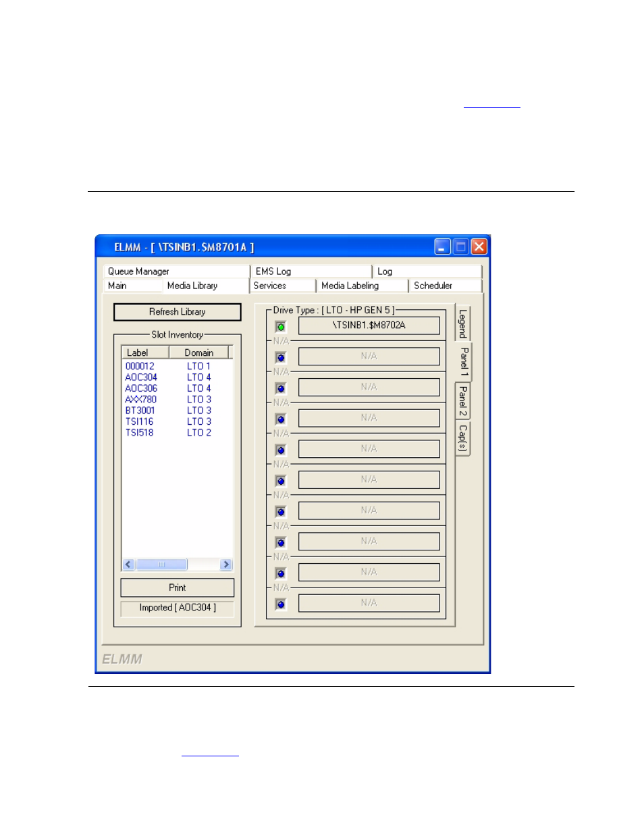Image resolution: width=644 pixels, height=834 pixels.
Task: Select the A0C306 label row
Action: [x=141, y=388]
